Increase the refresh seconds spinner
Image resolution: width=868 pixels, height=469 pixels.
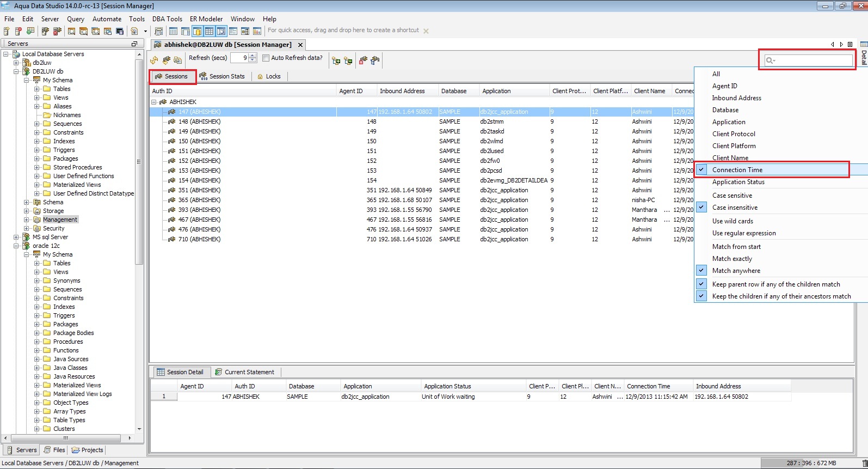tap(252, 56)
